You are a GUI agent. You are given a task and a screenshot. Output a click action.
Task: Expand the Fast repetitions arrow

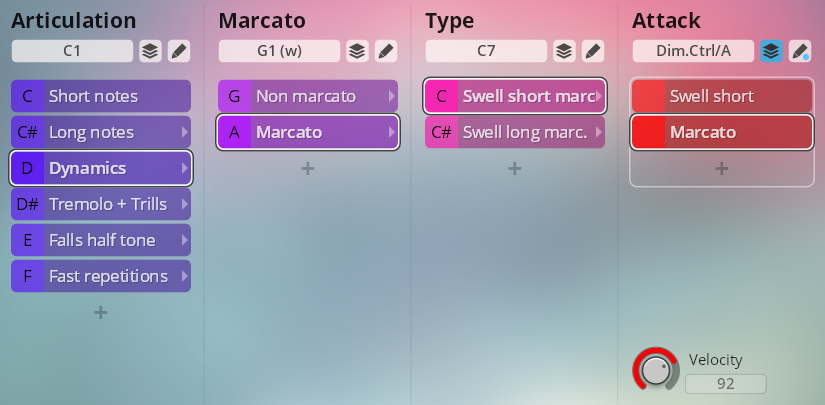coord(184,276)
